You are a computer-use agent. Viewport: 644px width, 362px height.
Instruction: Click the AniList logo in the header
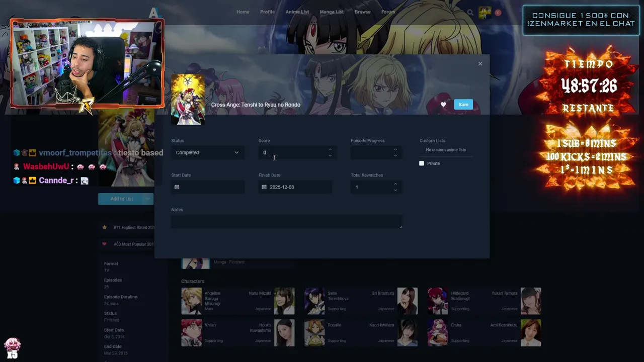(x=154, y=13)
